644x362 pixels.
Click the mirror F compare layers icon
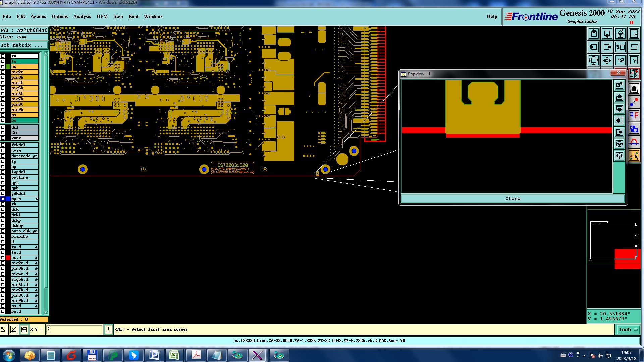634,116
